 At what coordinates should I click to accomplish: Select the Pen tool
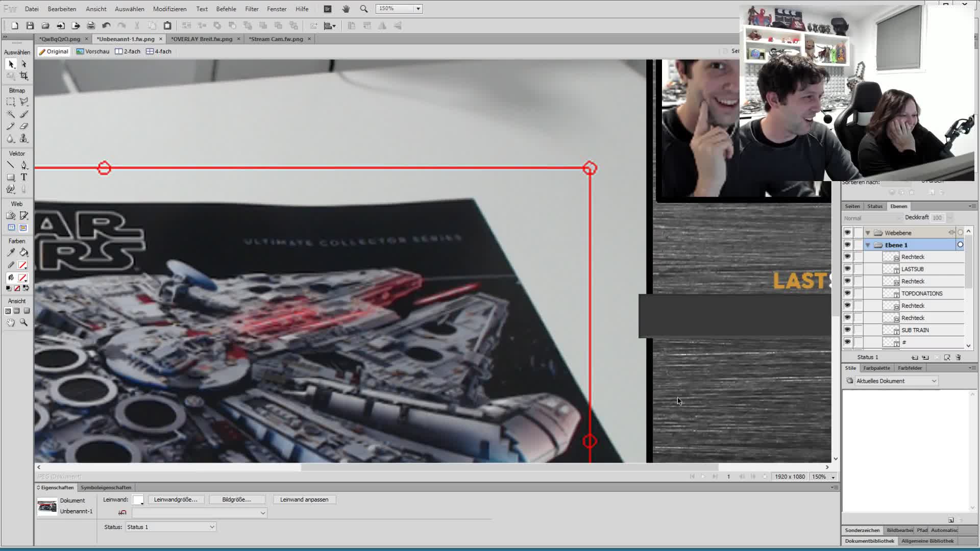pyautogui.click(x=23, y=165)
